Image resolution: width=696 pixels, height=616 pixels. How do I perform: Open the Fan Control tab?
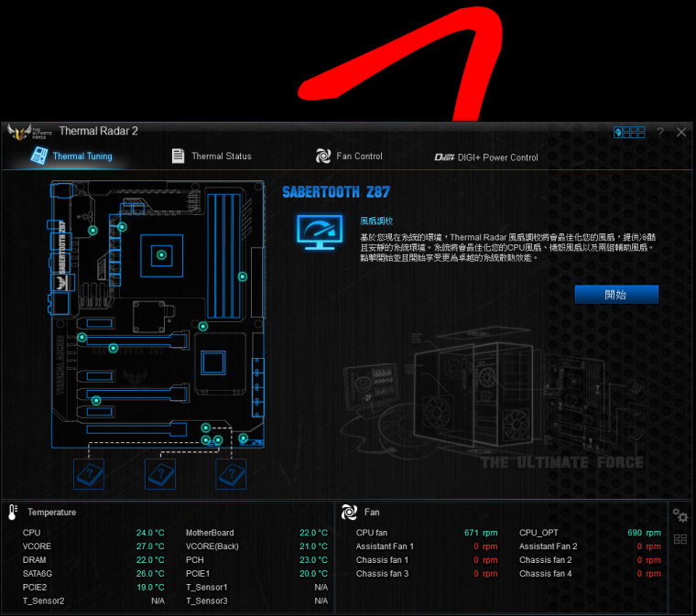pyautogui.click(x=349, y=157)
